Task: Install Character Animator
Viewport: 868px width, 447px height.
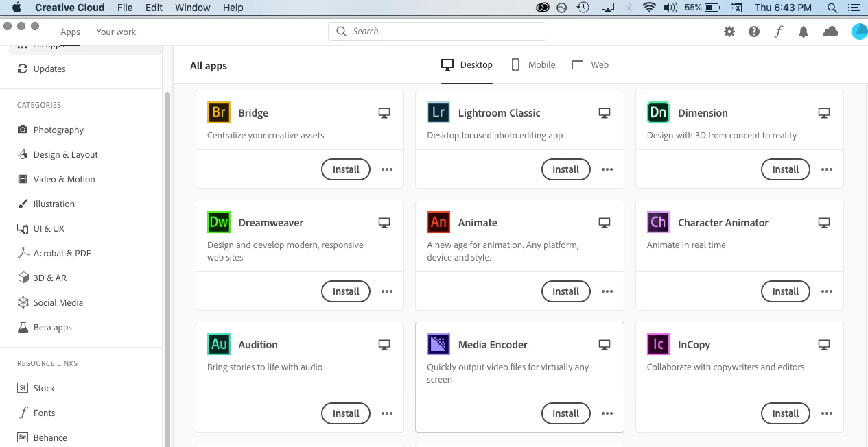Action: (x=786, y=291)
